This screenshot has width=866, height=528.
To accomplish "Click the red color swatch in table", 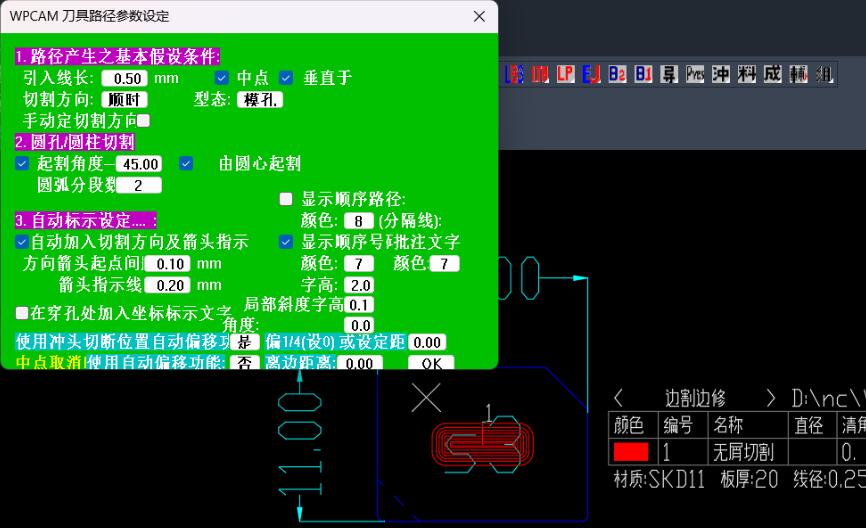I will (x=631, y=452).
